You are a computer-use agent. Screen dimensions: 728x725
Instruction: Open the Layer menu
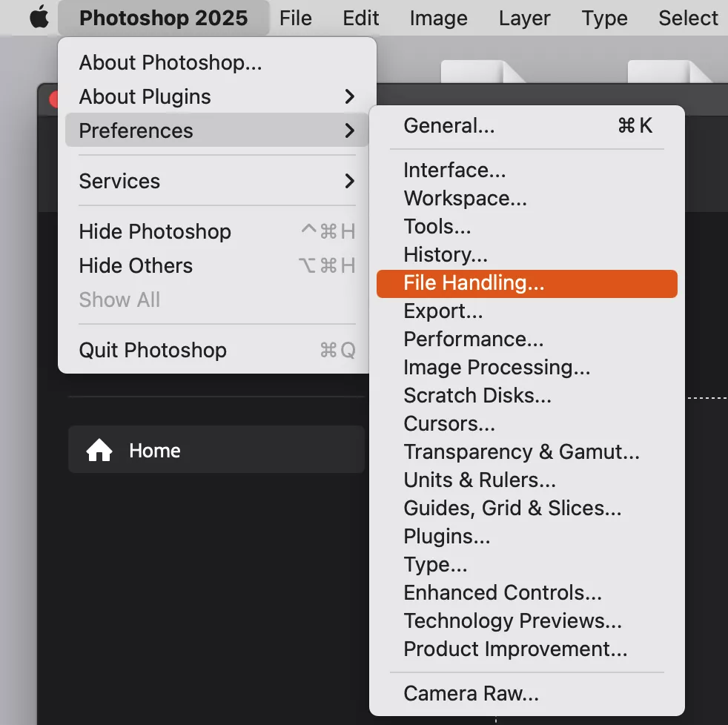pyautogui.click(x=524, y=18)
